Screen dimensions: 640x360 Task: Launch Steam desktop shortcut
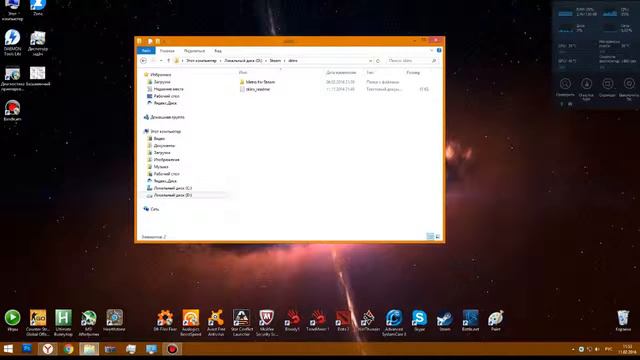[x=444, y=320]
